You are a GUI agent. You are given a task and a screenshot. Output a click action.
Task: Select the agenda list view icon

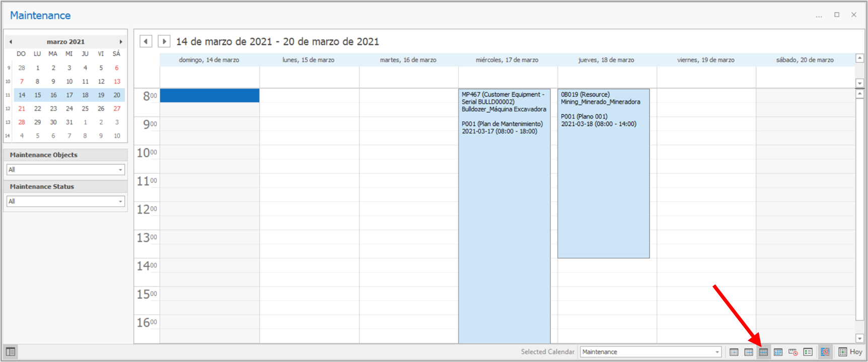808,352
